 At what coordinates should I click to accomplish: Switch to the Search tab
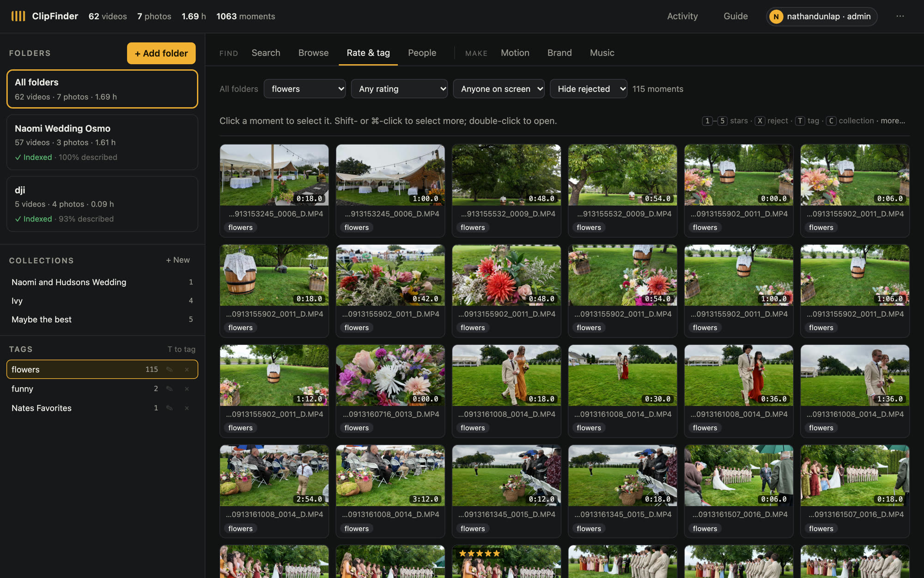pos(266,53)
